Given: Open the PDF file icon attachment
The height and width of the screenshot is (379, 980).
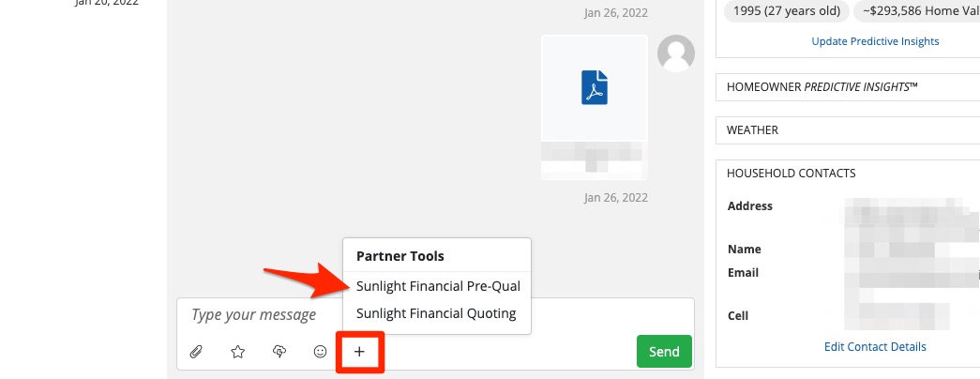Looking at the screenshot, I should click(x=594, y=87).
